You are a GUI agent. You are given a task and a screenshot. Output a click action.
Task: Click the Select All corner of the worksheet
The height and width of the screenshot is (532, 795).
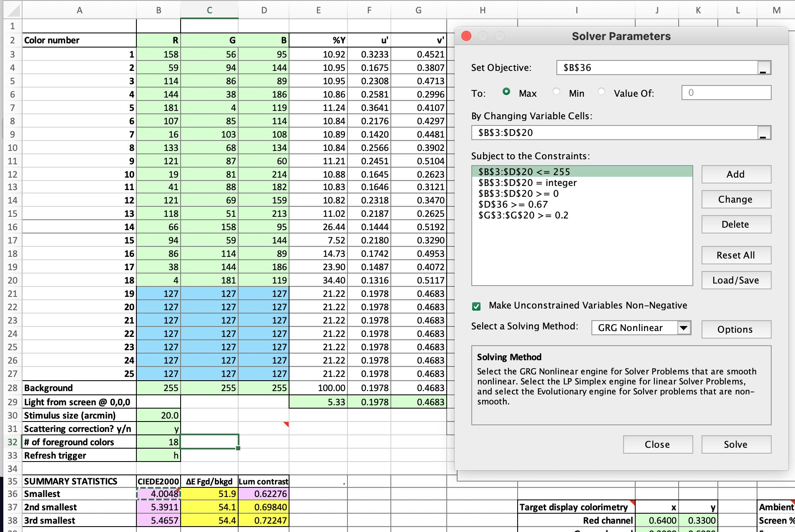12,10
